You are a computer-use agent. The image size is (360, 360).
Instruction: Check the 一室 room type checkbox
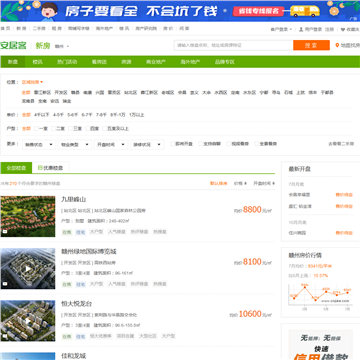[x=36, y=128]
